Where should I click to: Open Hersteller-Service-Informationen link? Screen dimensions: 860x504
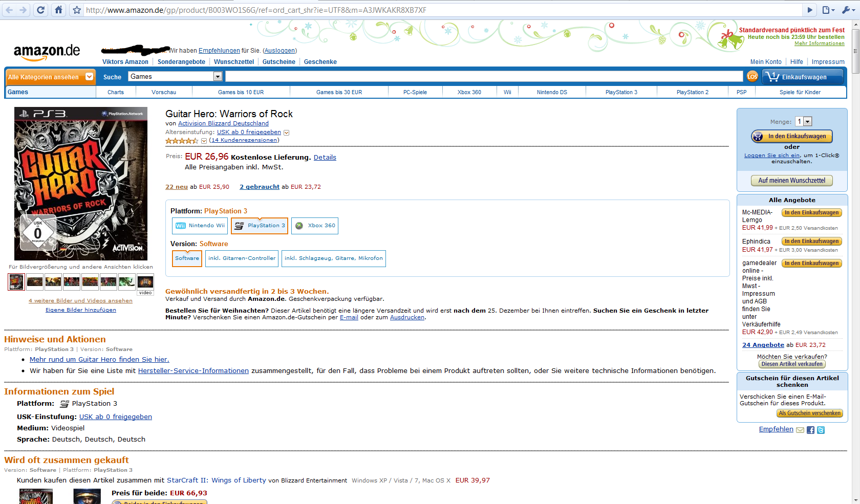(x=193, y=371)
